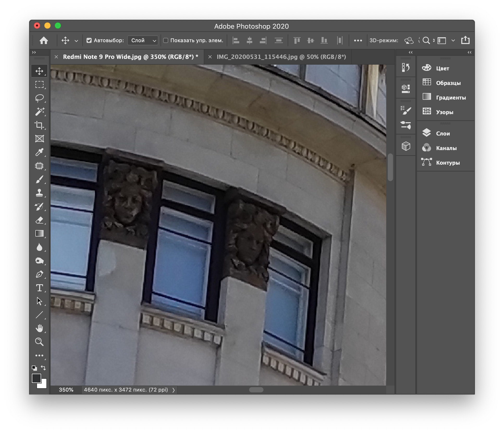The image size is (504, 433).
Task: Select the Hand tool
Action: coord(39,328)
